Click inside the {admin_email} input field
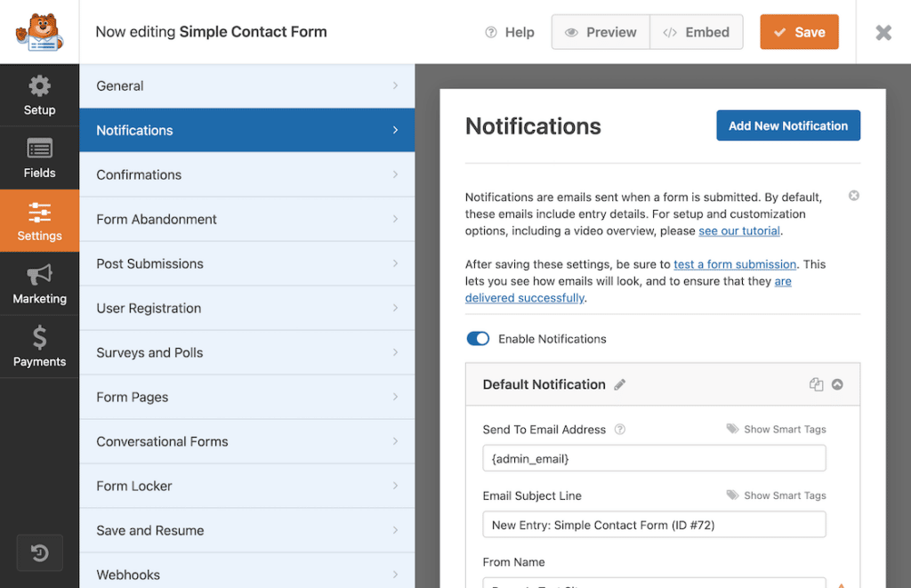The width and height of the screenshot is (911, 588). [654, 457]
